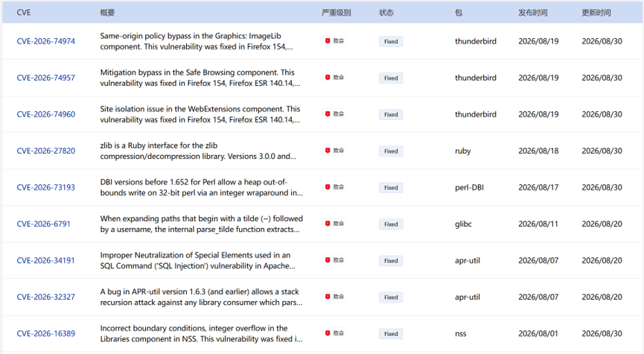This screenshot has width=644, height=354.
Task: Open the CVE-2026-32327 link
Action: [45, 297]
